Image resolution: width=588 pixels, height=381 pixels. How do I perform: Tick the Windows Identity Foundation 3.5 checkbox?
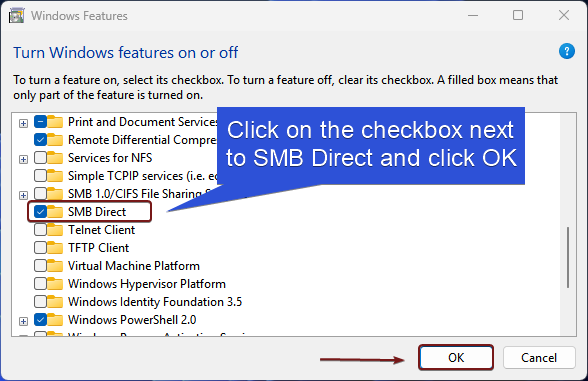[40, 302]
